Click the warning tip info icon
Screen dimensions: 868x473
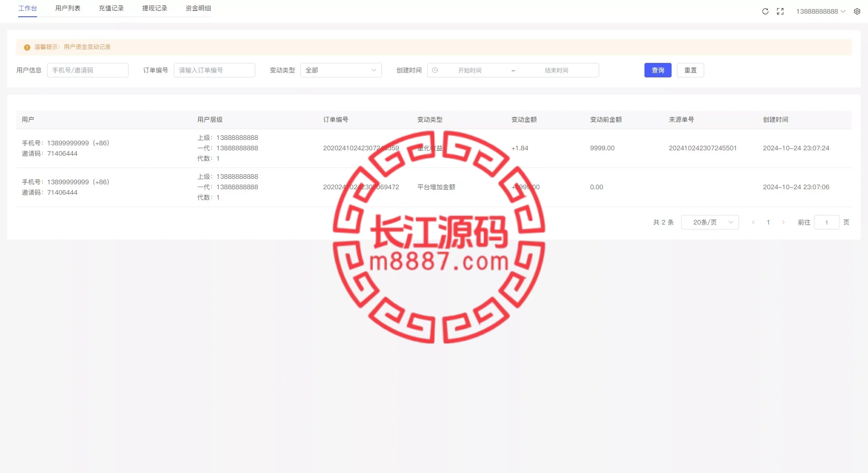27,47
